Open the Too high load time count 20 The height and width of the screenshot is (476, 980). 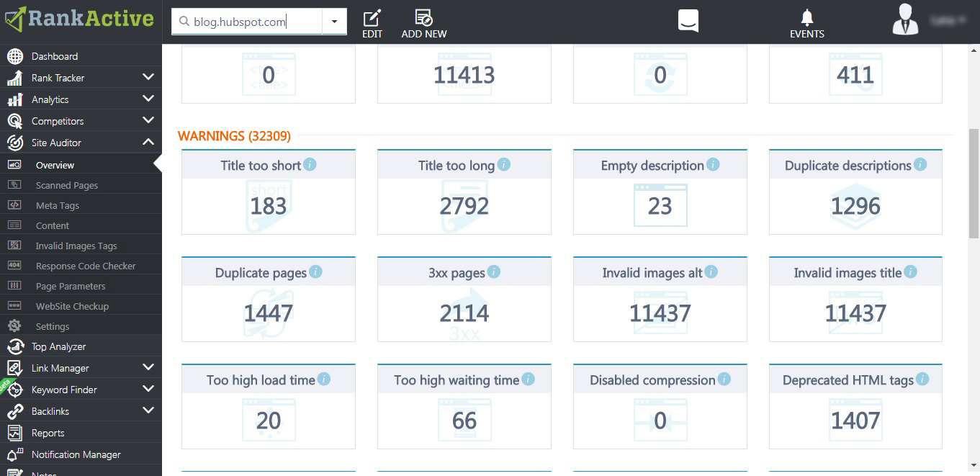tap(269, 421)
